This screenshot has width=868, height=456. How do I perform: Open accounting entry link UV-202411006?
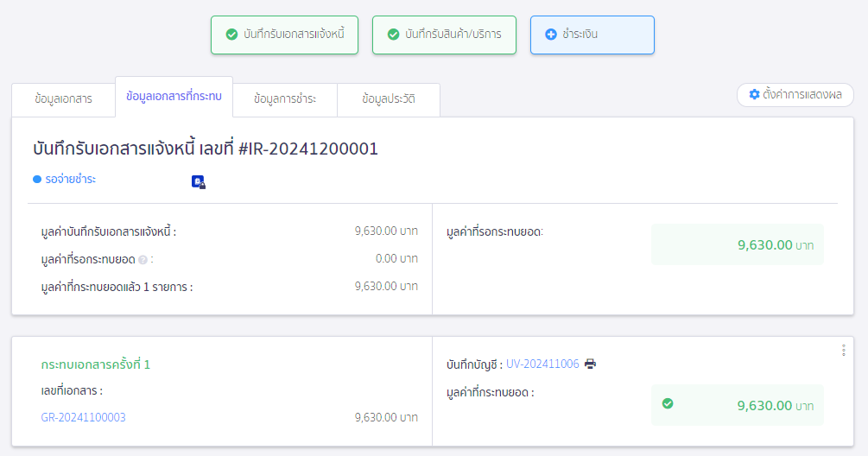(x=542, y=364)
